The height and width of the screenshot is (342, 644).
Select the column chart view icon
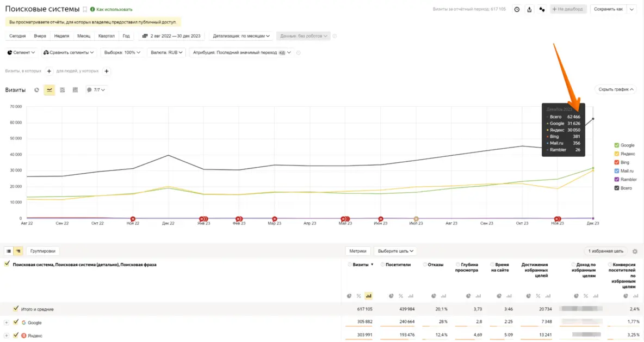[x=75, y=90]
